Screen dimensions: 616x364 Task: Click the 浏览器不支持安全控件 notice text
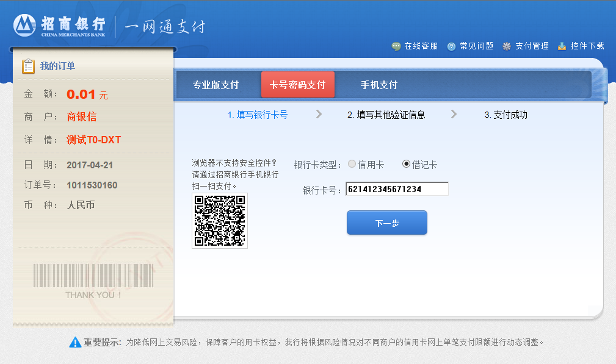pyautogui.click(x=235, y=174)
